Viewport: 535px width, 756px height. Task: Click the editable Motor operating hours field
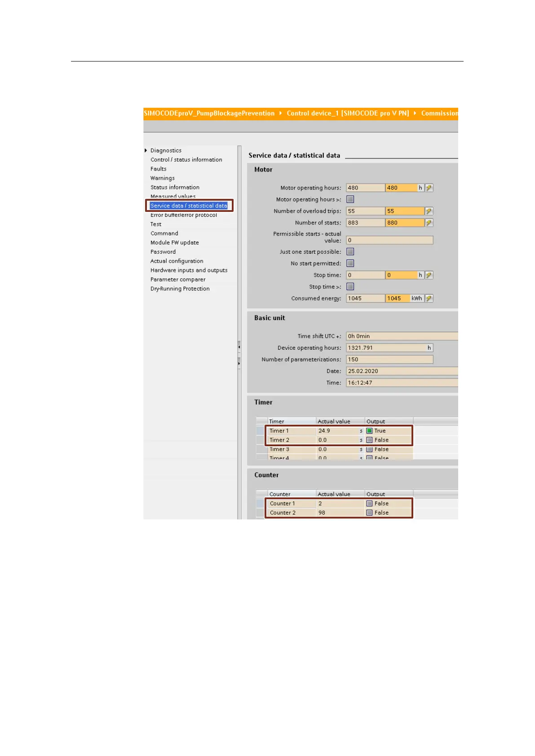[x=402, y=188]
